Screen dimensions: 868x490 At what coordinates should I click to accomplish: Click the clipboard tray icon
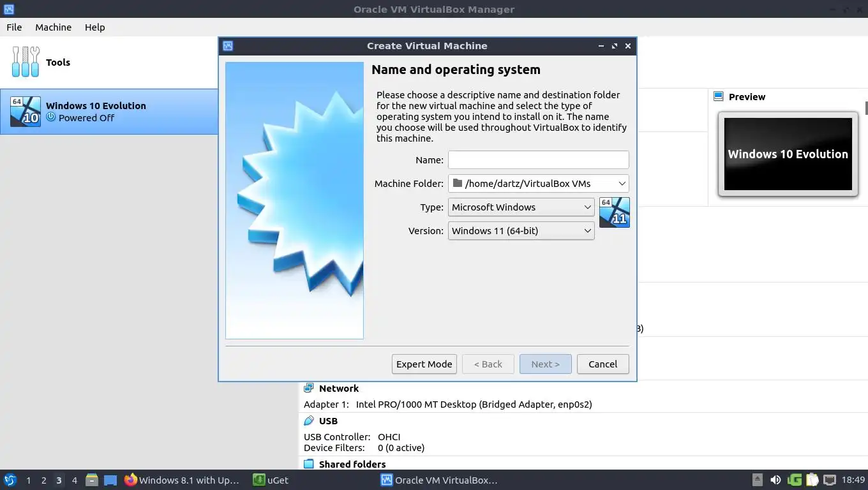coord(812,480)
